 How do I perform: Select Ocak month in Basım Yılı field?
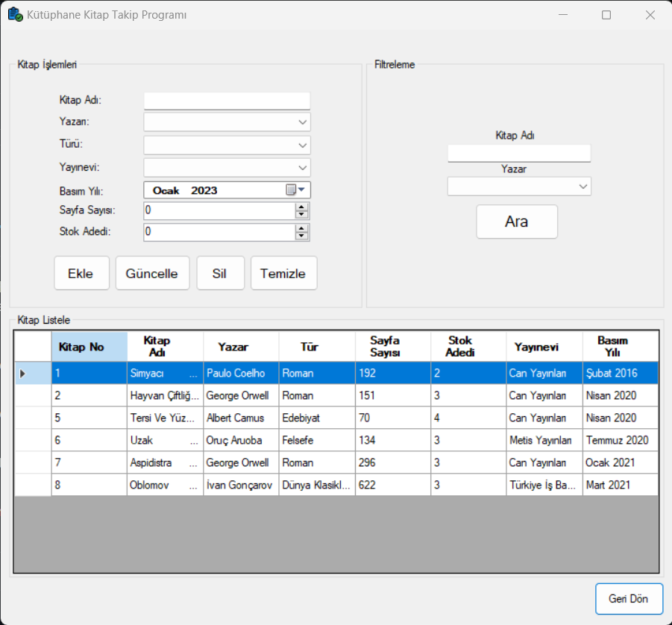click(166, 190)
